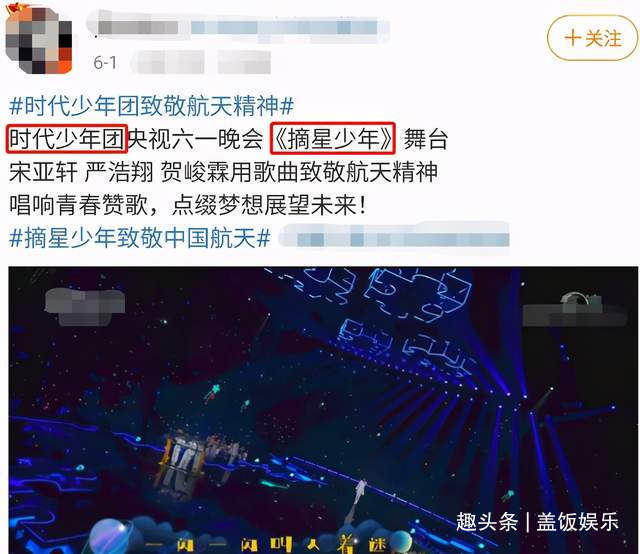Click the ringed planet graphic in the video
This screenshot has height=554, width=640.
pos(112,537)
